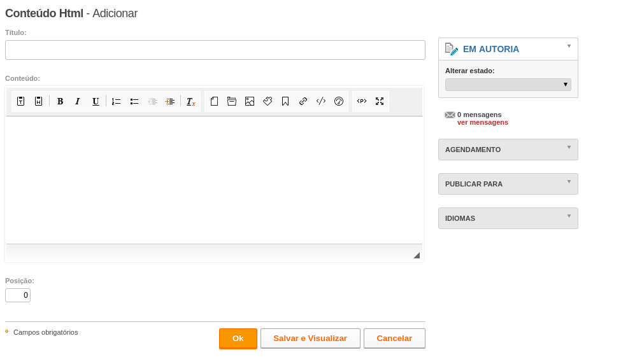The width and height of the screenshot is (621, 364).
Task: Click the Salvar e Visualizar button
Action: [310, 339]
